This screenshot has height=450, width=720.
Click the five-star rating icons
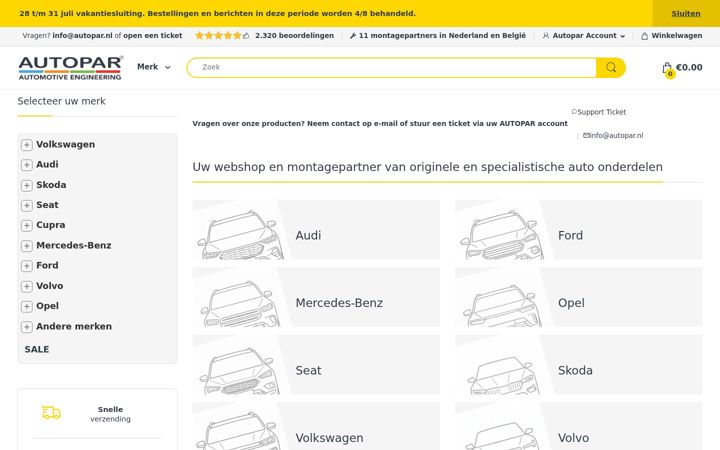[x=218, y=35]
